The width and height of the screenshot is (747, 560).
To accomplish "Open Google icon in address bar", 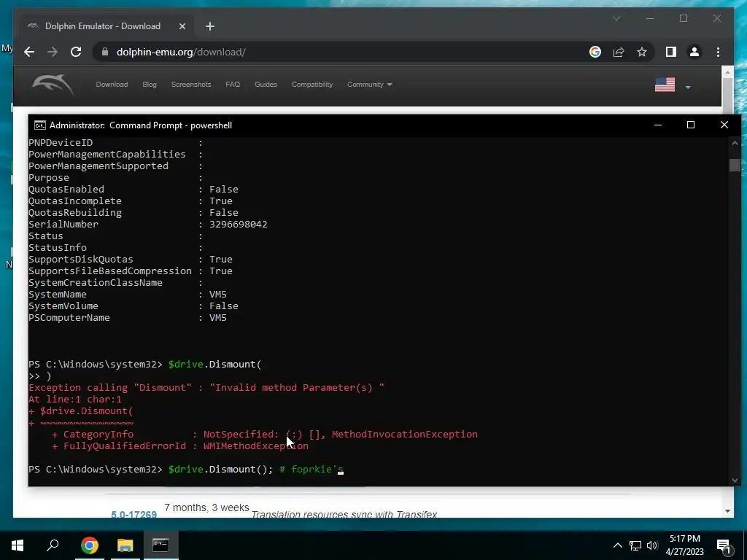I will click(x=595, y=52).
